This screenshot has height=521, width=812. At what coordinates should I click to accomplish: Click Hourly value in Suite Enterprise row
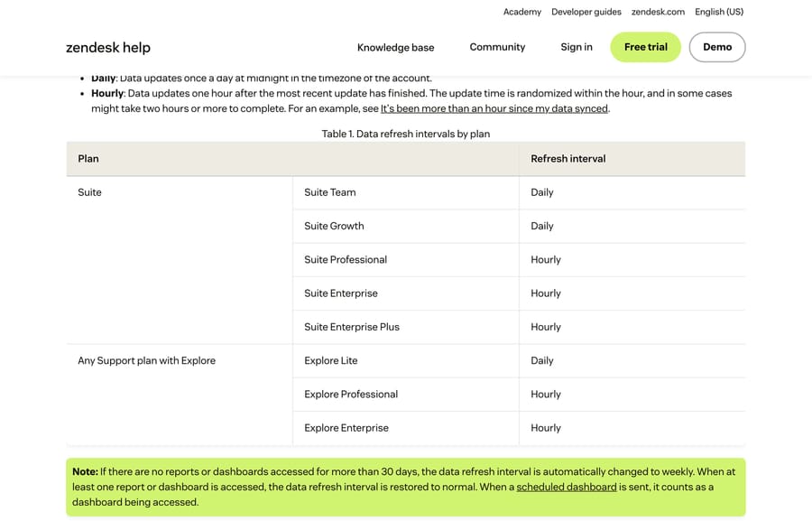point(546,293)
